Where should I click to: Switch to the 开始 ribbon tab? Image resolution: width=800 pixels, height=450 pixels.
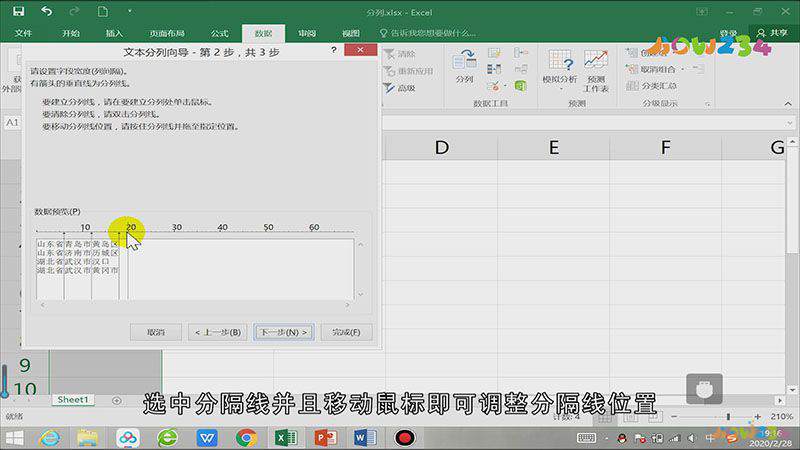pos(70,33)
